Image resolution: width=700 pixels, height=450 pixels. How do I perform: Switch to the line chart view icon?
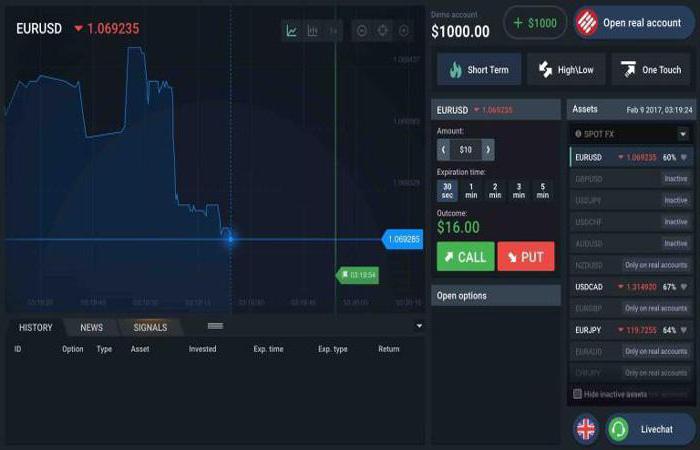[x=292, y=31]
